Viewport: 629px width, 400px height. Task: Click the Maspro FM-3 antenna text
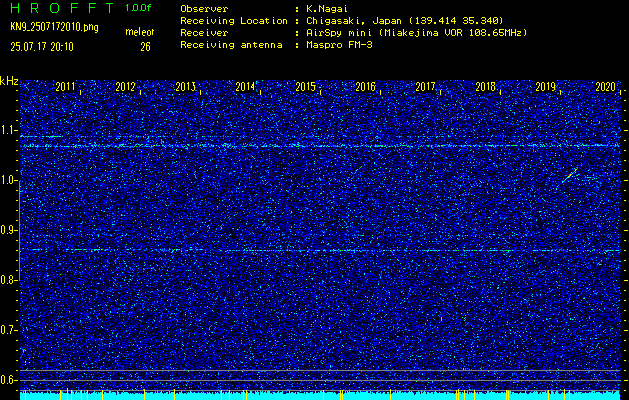tap(339, 45)
